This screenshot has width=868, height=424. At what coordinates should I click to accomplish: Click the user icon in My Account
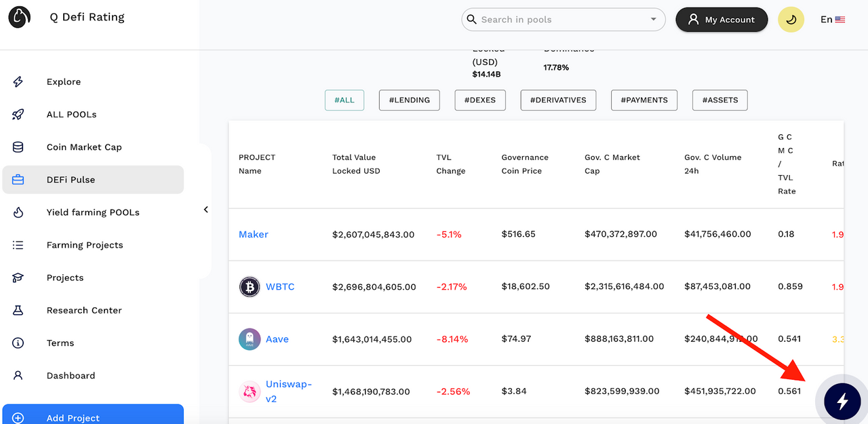(693, 20)
